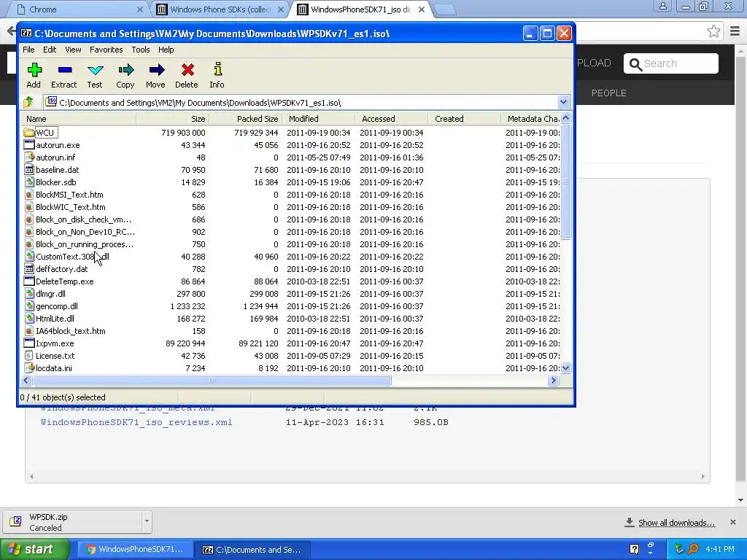Open the Chrome hamburger menu

735,31
